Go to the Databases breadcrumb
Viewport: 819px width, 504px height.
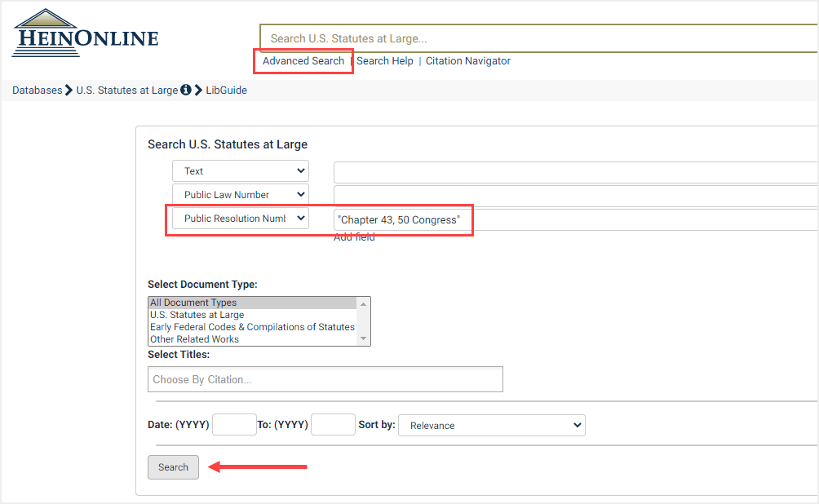37,90
